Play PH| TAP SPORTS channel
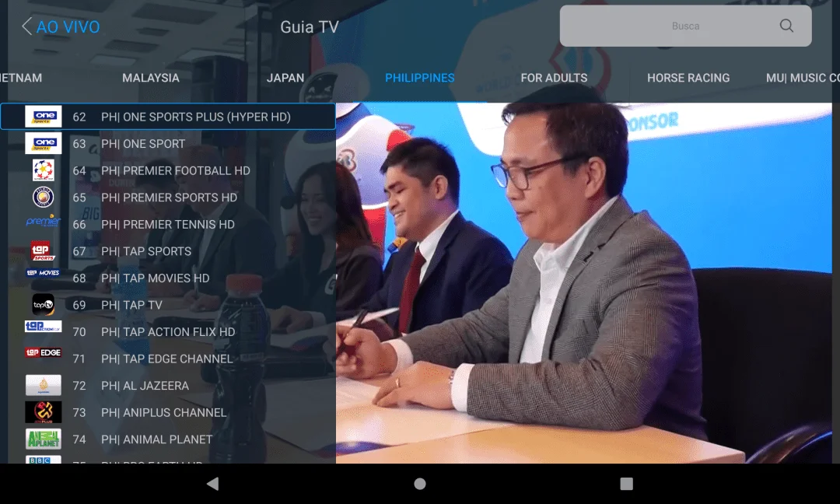This screenshot has width=840, height=504. click(x=168, y=250)
